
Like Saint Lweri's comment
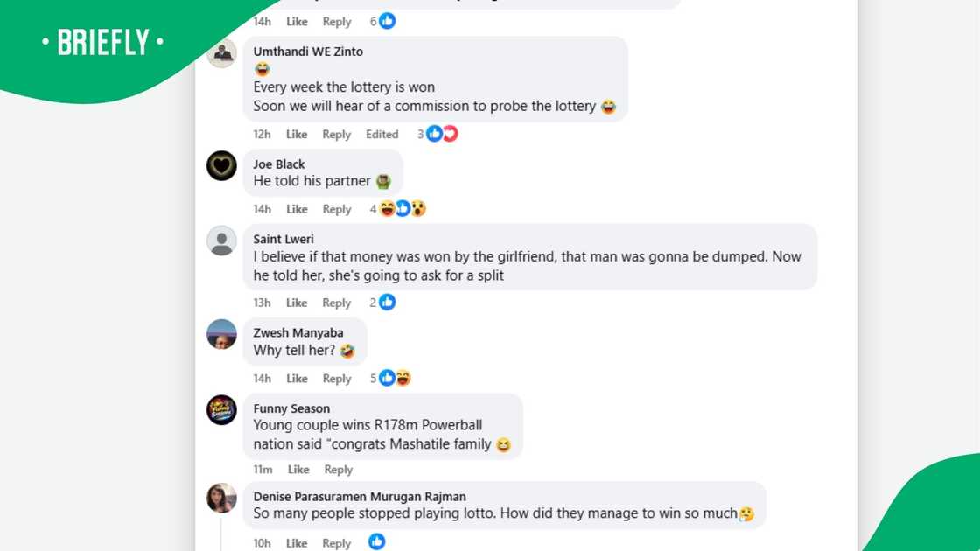click(297, 303)
